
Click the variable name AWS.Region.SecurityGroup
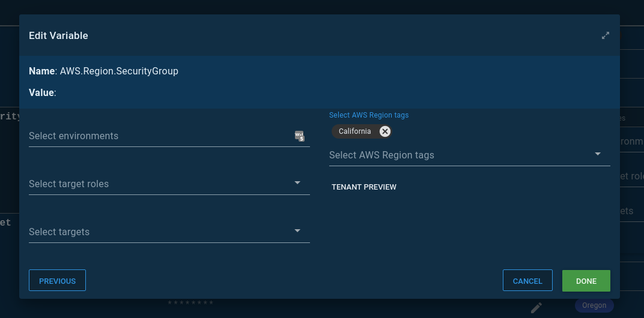pyautogui.click(x=119, y=71)
